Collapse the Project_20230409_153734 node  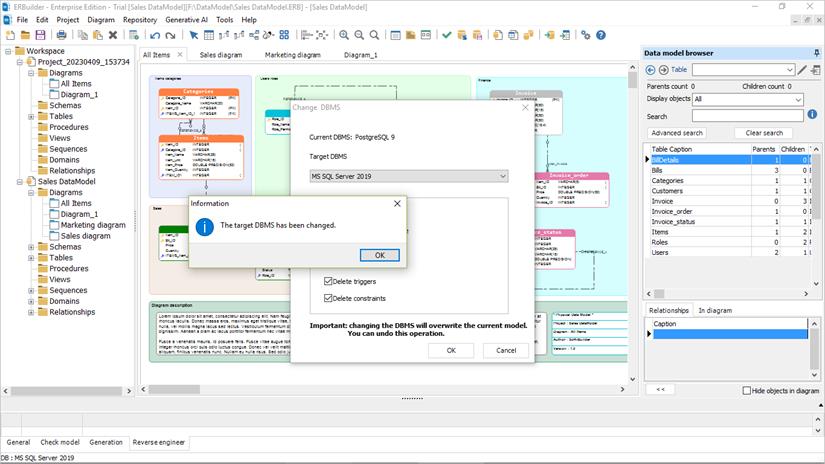click(x=19, y=62)
